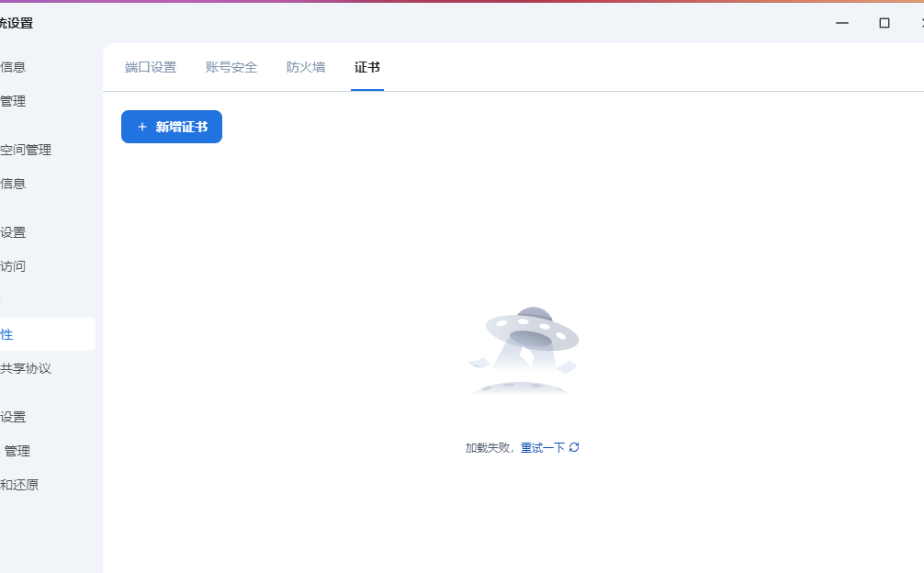Click the 新增证书 button
The width and height of the screenshot is (924, 573).
[x=172, y=126]
